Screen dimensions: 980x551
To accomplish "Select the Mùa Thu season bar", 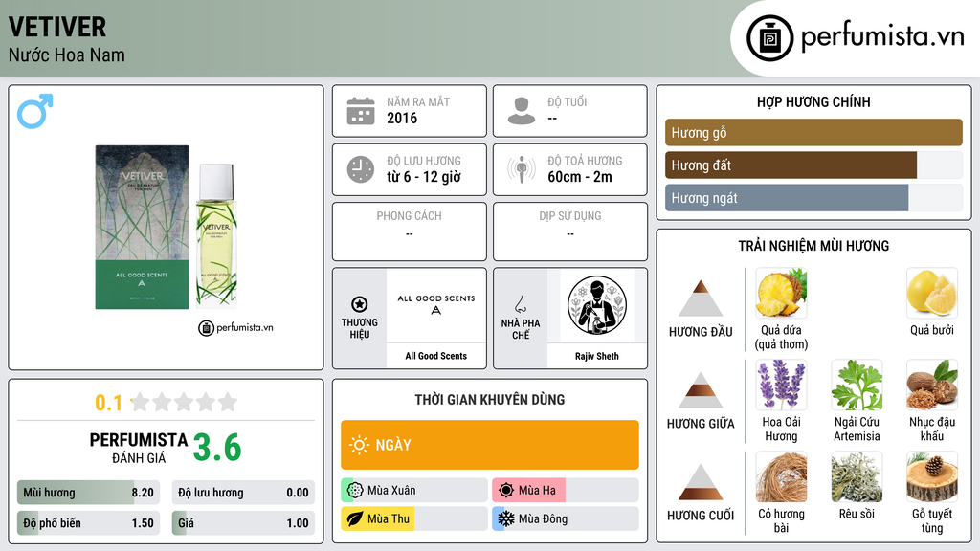I will (x=414, y=518).
